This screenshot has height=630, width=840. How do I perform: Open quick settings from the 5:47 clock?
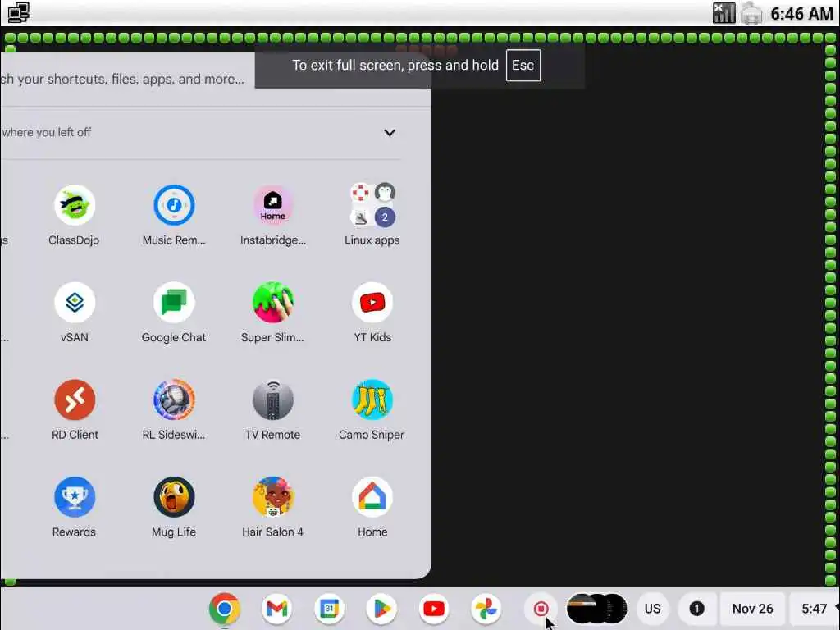click(x=815, y=609)
